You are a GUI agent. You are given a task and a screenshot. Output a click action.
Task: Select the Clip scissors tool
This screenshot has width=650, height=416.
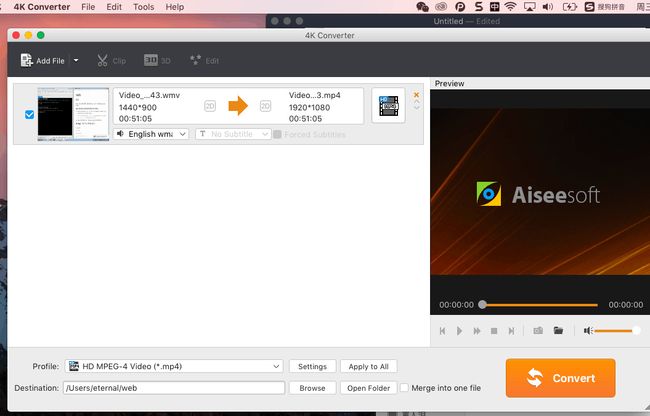pyautogui.click(x=111, y=60)
